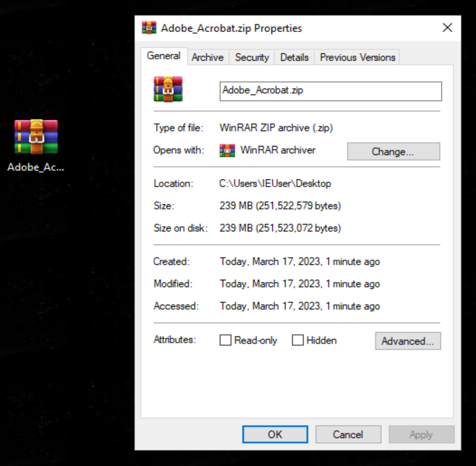Enable the Hidden attribute
This screenshot has height=466, width=476.
point(297,340)
